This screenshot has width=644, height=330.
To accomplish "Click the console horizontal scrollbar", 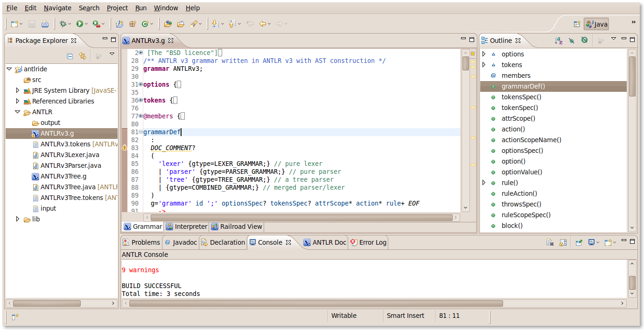I will point(315,303).
